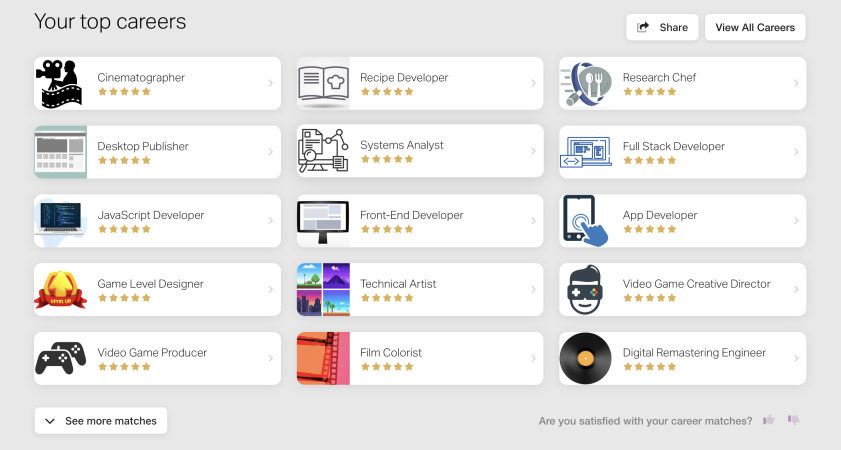
Task: Give thumbs down for career matches
Action: [x=793, y=420]
